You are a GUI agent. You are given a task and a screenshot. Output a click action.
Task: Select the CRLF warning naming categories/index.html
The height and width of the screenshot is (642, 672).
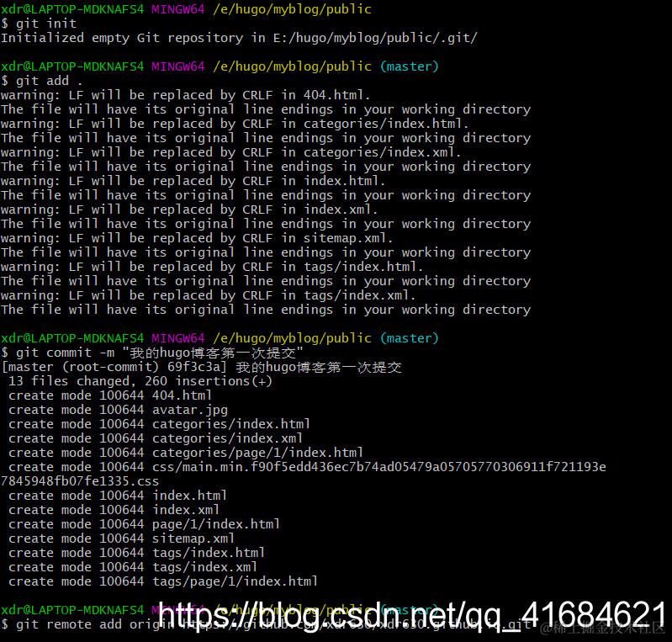point(235,124)
